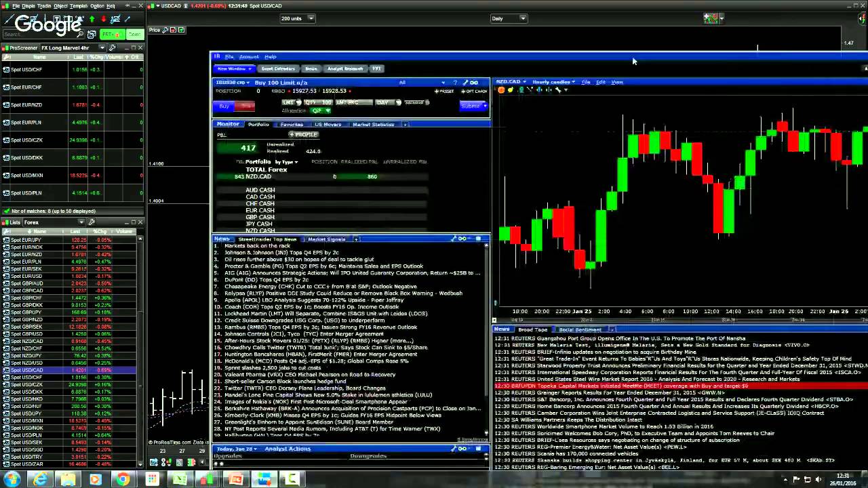Click the red icon beside Price wrench
Viewport: 868px width, 488px height.
click(x=173, y=30)
